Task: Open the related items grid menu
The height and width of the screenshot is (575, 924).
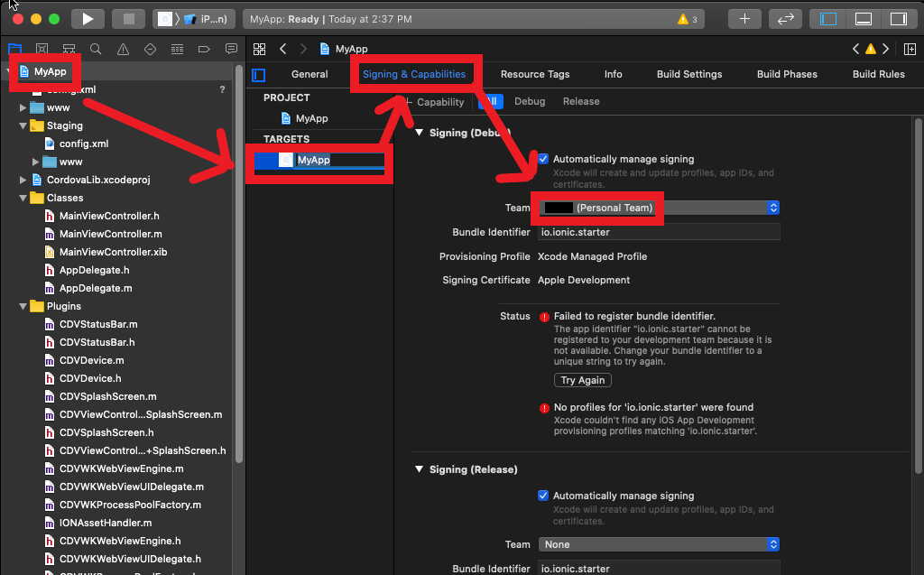Action: pos(259,49)
